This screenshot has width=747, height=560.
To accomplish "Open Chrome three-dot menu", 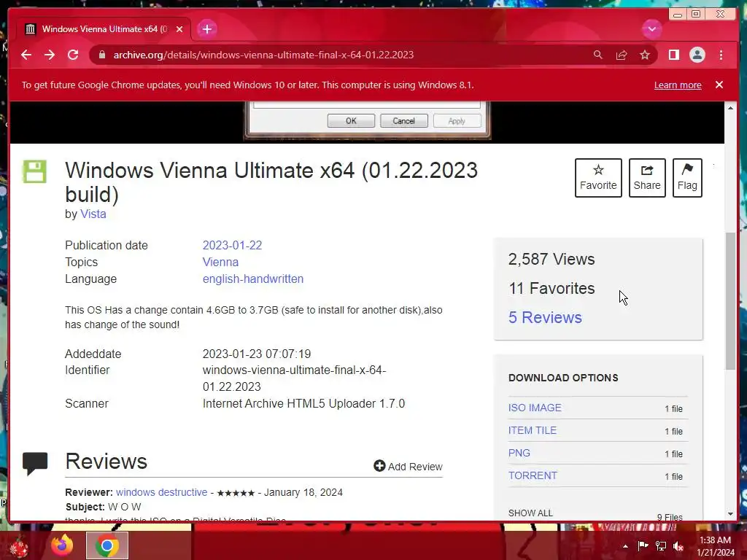I will 721,55.
